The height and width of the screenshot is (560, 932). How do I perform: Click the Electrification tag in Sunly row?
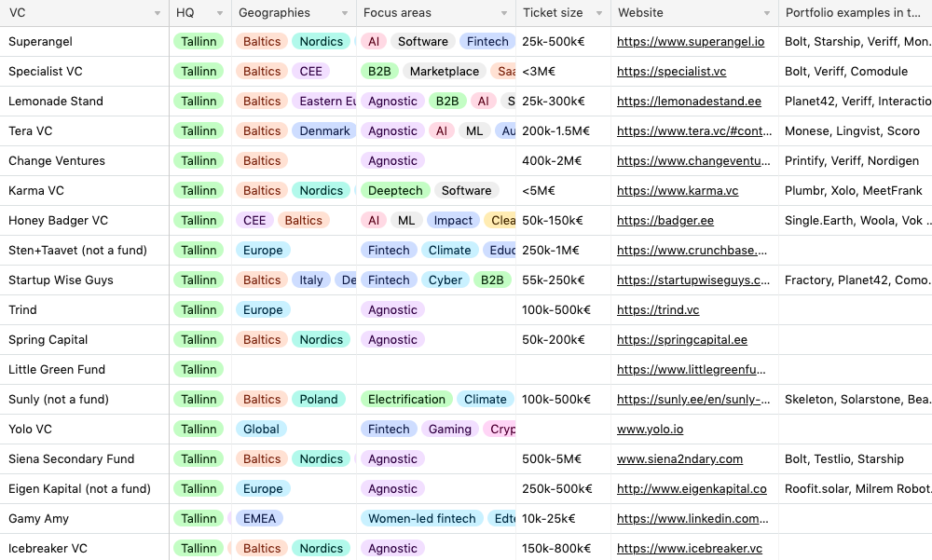pos(406,399)
